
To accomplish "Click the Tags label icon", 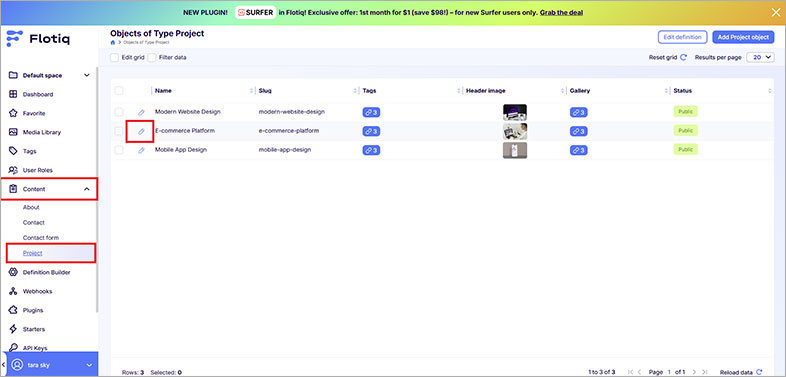I will [14, 151].
